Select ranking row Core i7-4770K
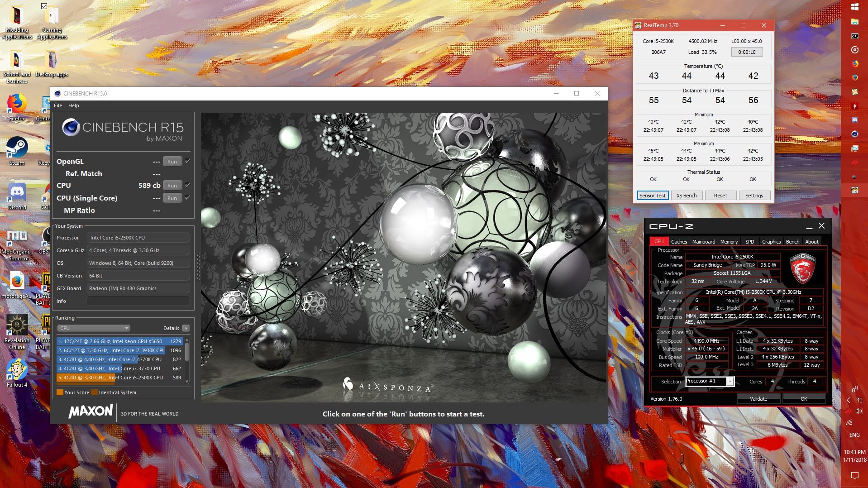Viewport: 868px width, 488px height. pos(119,359)
